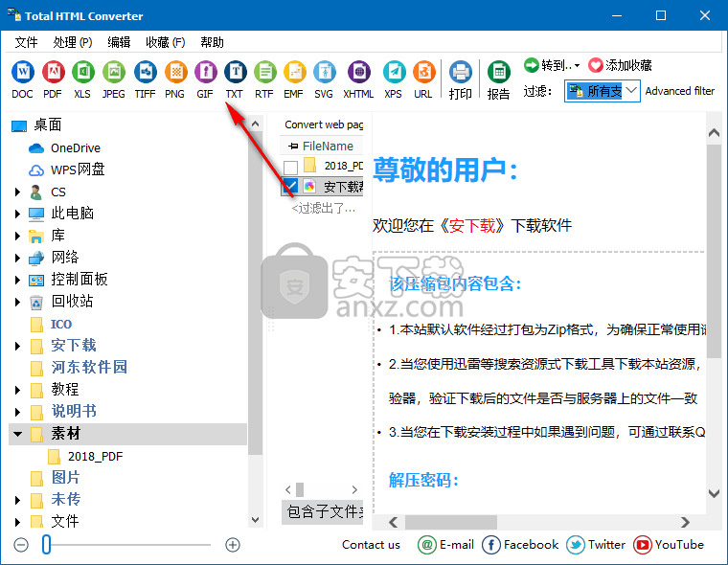Image resolution: width=728 pixels, height=565 pixels.
Task: Choose the XHTML conversion icon
Action: click(359, 72)
